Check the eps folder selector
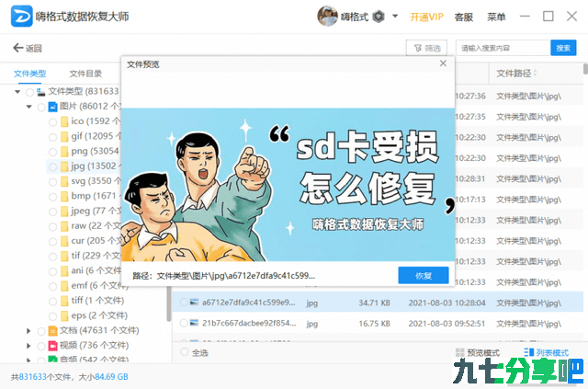Screen dimensions: 588x389 (x=53, y=316)
